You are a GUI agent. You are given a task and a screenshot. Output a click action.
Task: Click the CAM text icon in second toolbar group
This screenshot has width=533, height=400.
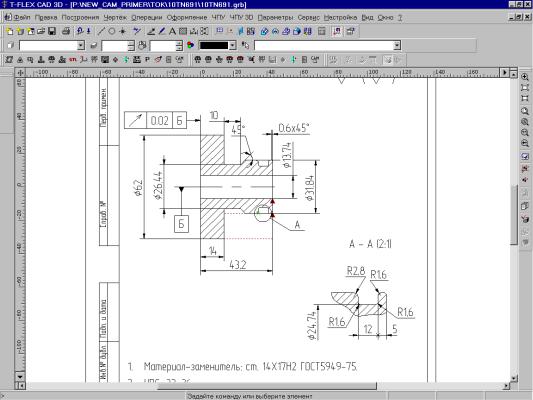315,60
